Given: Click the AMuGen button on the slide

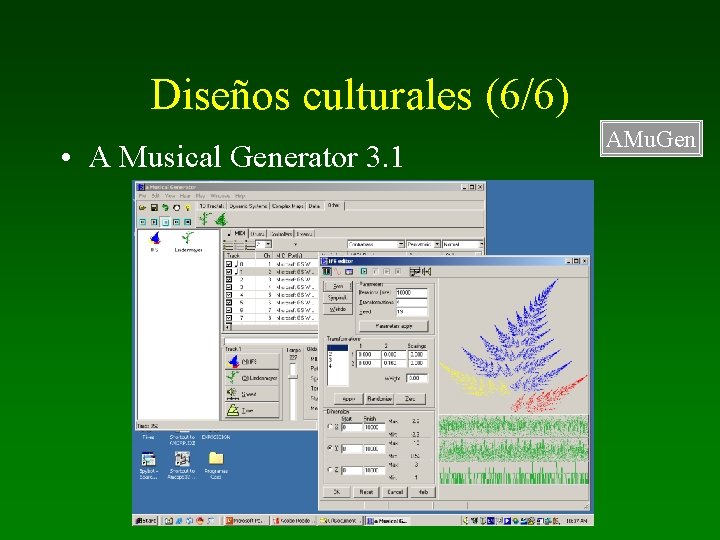Looking at the screenshot, I should 651,139.
